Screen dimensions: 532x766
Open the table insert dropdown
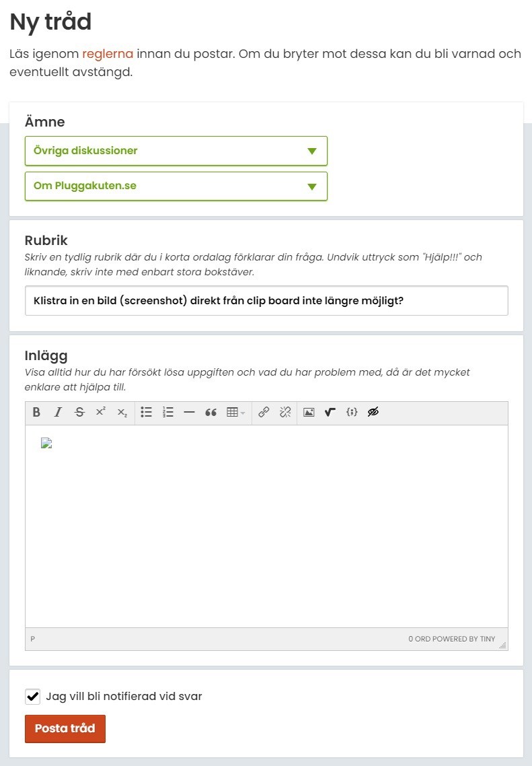click(235, 413)
